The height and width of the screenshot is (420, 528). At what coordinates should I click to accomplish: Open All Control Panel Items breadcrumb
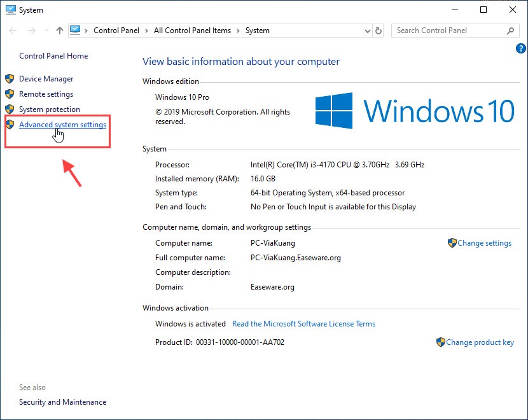tap(192, 31)
